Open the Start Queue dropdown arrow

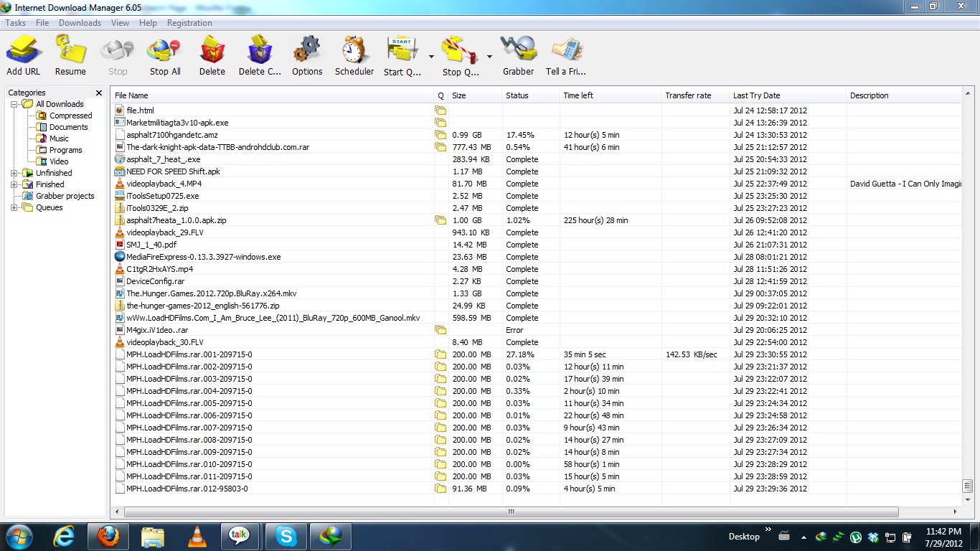tap(431, 56)
